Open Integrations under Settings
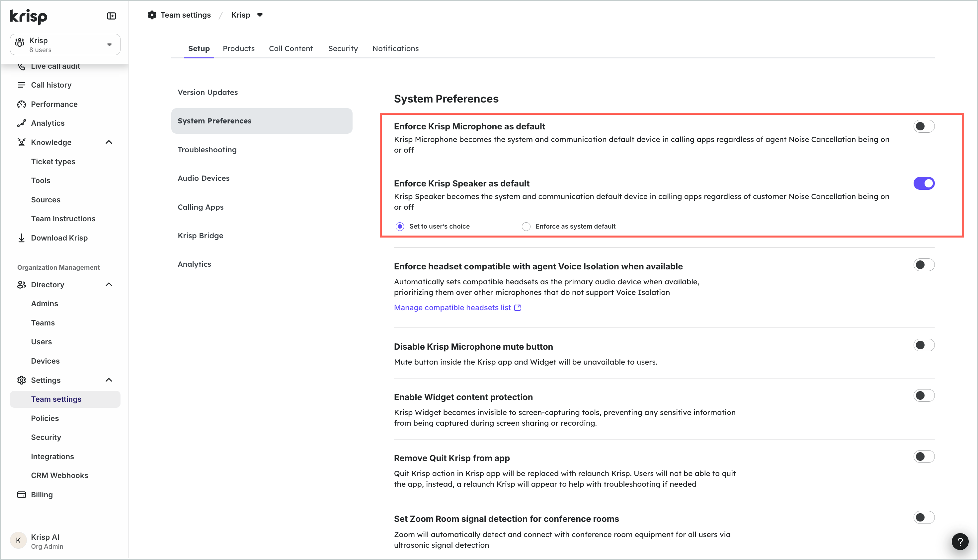 coord(52,456)
